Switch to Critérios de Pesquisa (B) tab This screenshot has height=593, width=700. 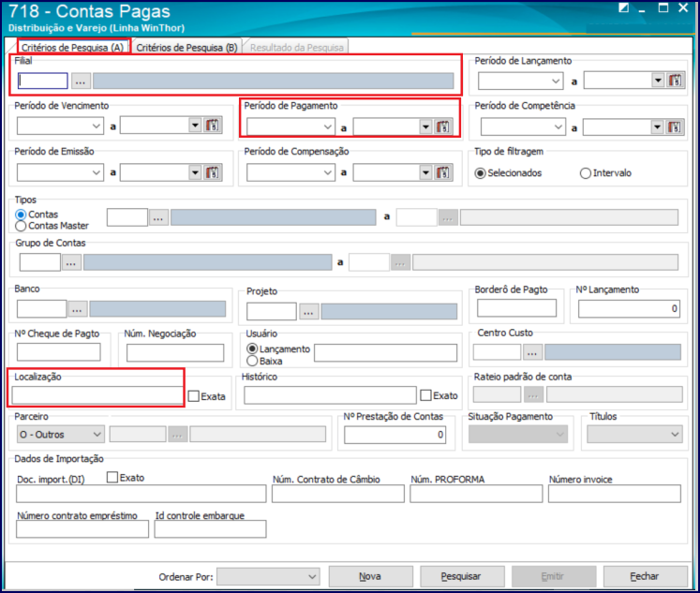(x=186, y=47)
